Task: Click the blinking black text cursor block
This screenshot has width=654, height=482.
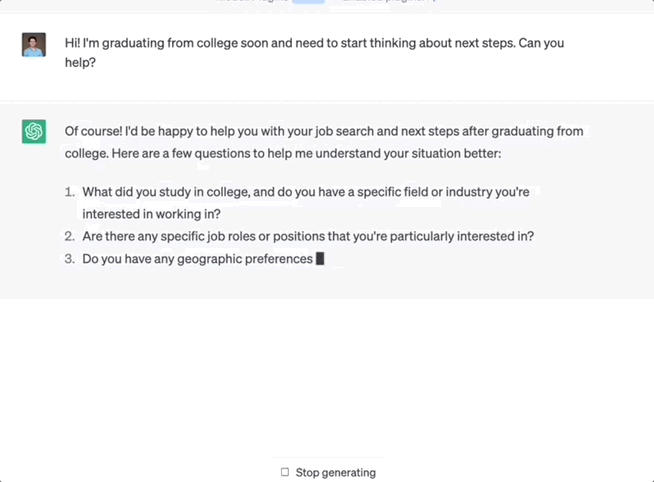Action: click(320, 259)
